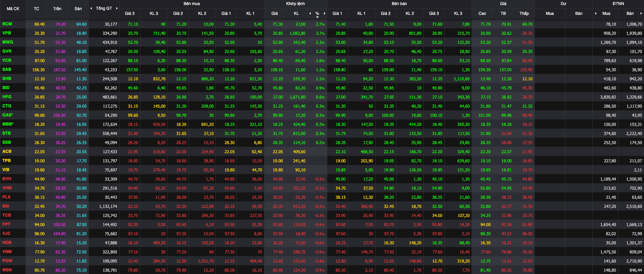Open the TPB stock symbol
This screenshot has height=274, width=644.
click(6, 161)
